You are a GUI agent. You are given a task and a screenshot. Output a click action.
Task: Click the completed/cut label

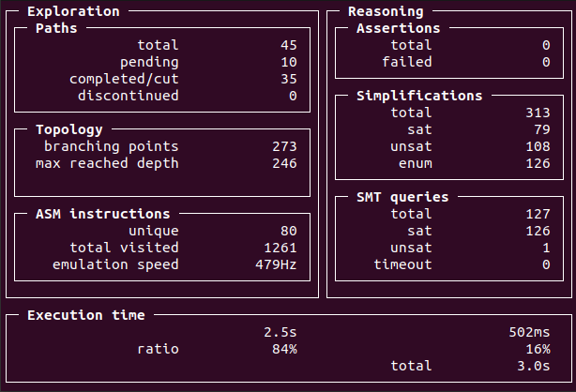[124, 79]
